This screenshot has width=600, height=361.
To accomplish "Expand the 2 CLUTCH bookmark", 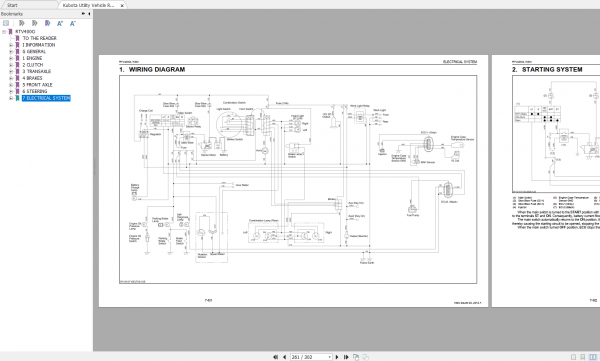I will [x=11, y=65].
